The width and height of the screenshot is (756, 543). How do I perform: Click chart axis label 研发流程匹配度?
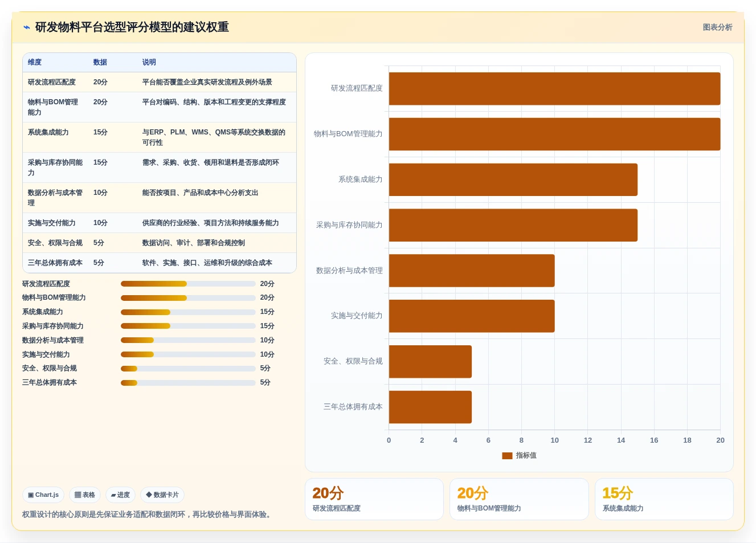[x=357, y=88]
